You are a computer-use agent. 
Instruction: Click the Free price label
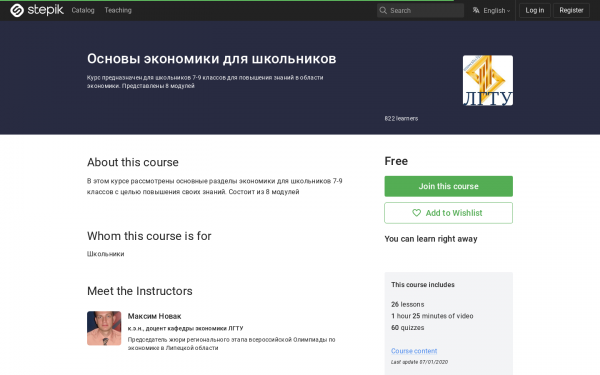(x=396, y=161)
